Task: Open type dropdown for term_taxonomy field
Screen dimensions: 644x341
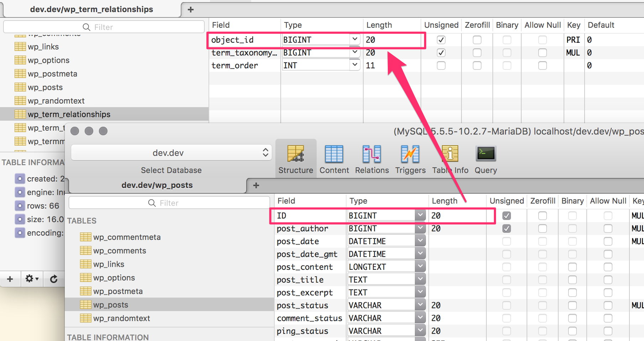Action: (x=355, y=52)
